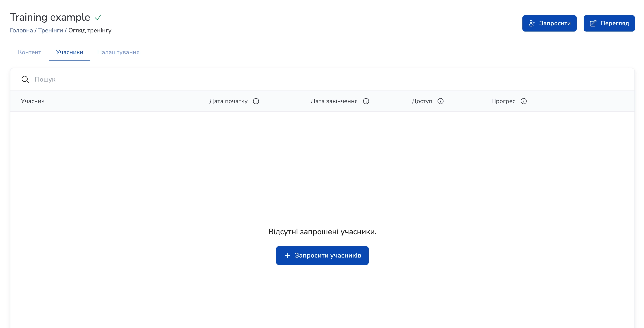Click info icon beside Дата закінчення
The width and height of the screenshot is (644, 328).
(x=366, y=101)
